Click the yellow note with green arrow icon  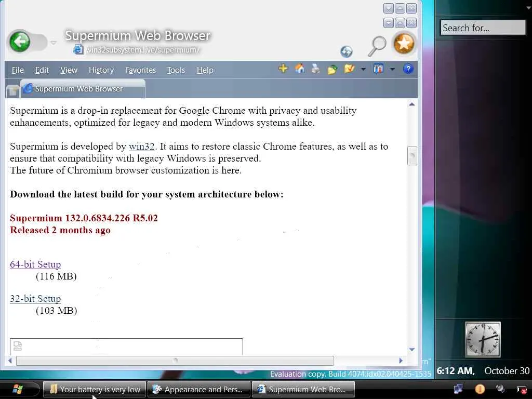pos(332,69)
